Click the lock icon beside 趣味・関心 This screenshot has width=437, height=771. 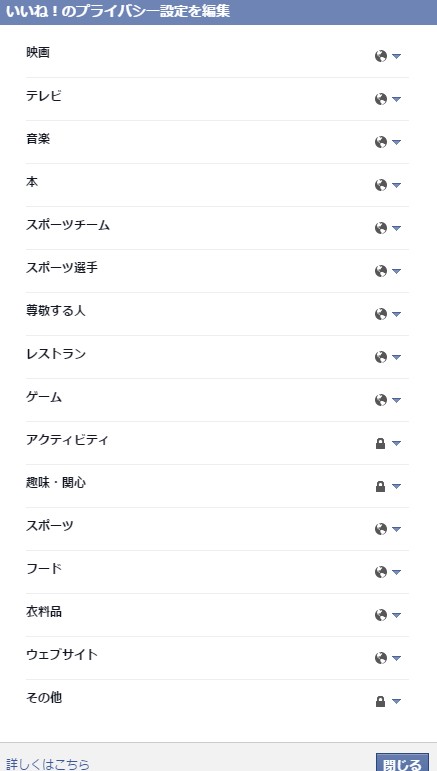[380, 486]
